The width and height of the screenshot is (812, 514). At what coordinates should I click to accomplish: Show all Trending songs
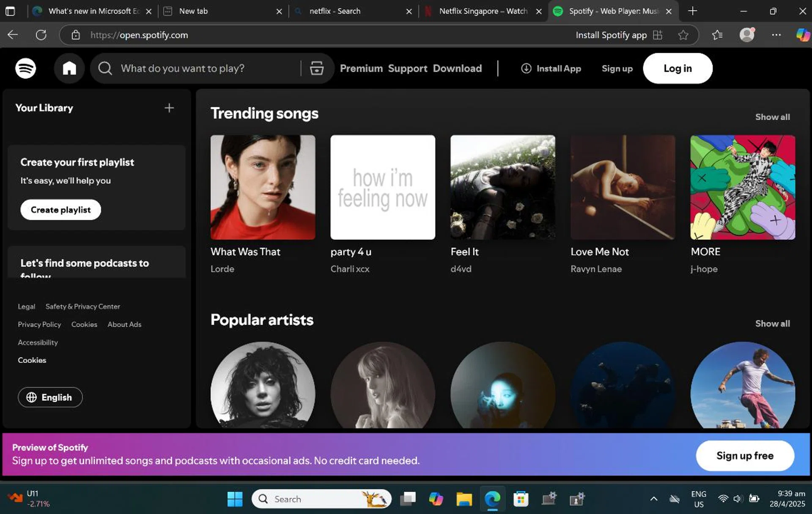772,117
